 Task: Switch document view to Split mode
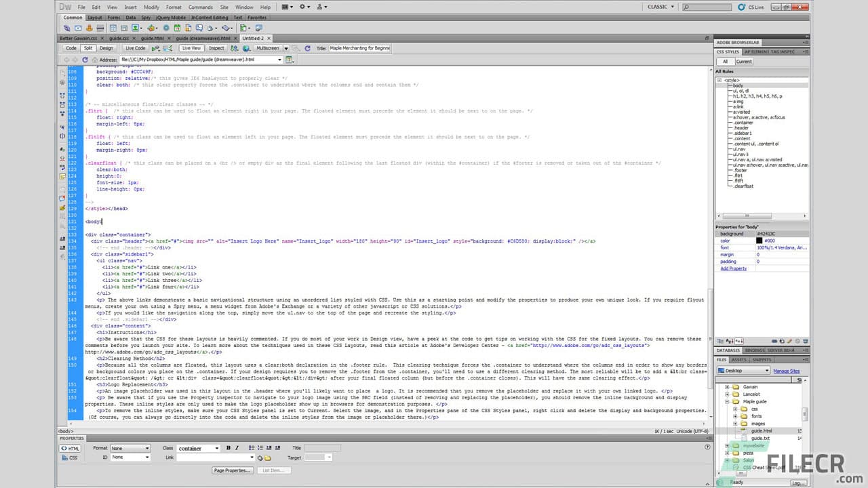tap(89, 48)
